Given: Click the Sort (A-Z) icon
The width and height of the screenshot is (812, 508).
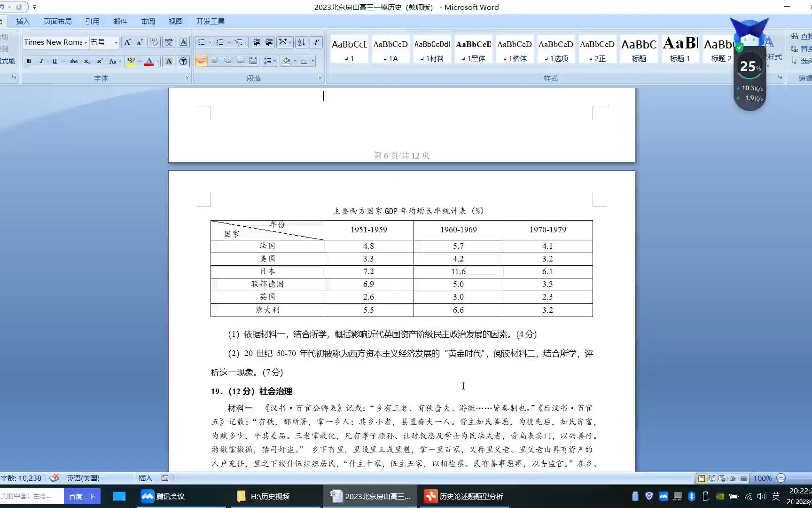Looking at the screenshot, I should pyautogui.click(x=302, y=42).
